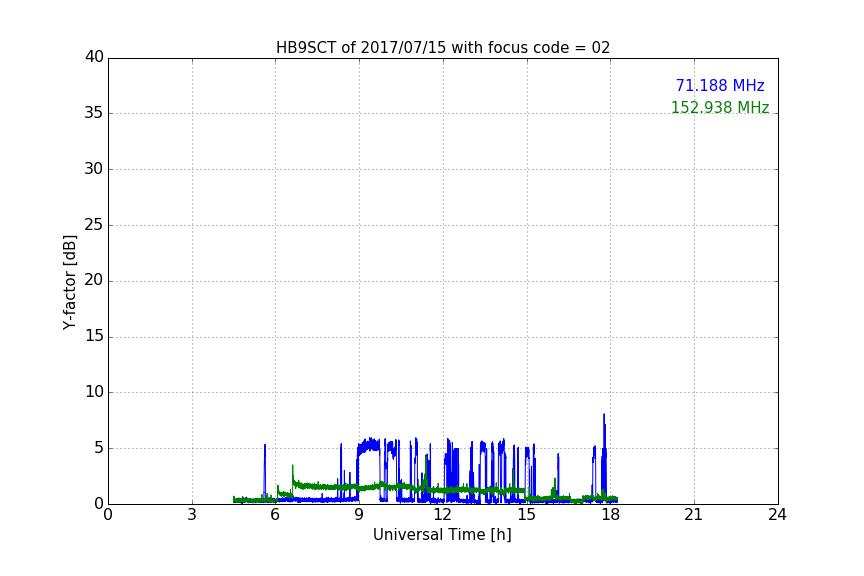Click the x-axis tick label '6'
864x576 pixels.
276,515
